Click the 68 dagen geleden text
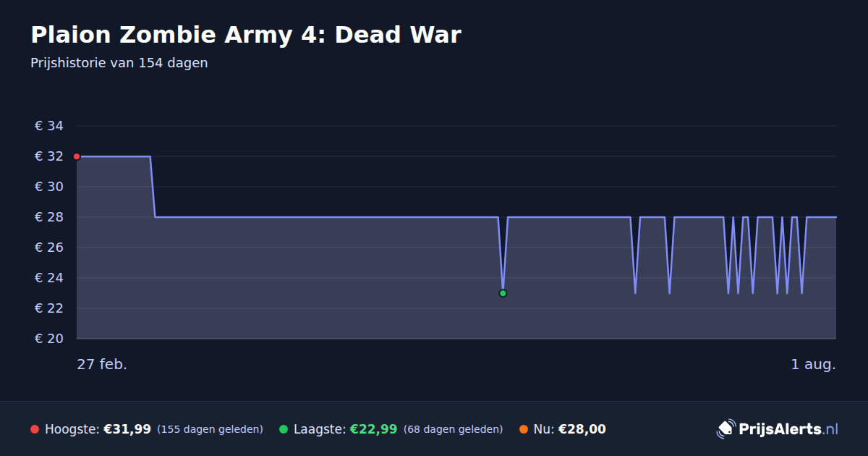Viewport: 868px width, 456px height. pyautogui.click(x=453, y=429)
